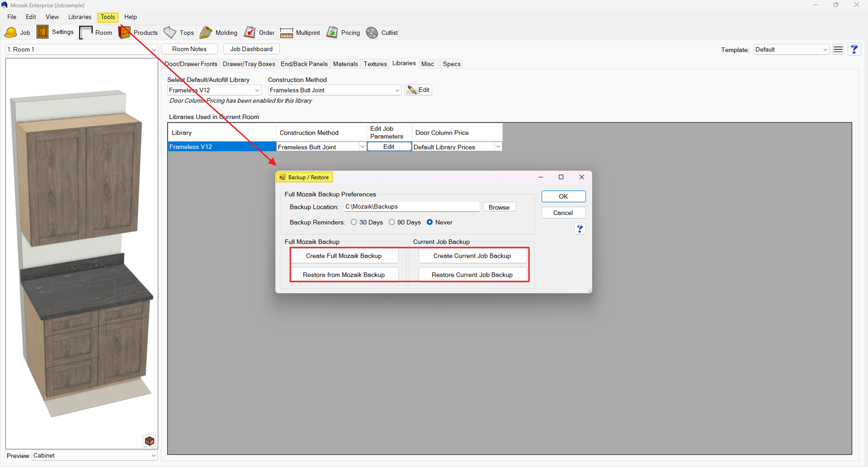Click the 3D cube preview icon
The height and width of the screenshot is (467, 868).
tap(149, 441)
